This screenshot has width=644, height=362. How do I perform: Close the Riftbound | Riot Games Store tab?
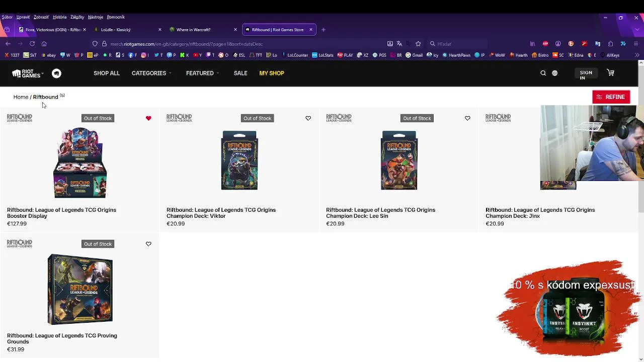[311, 30]
